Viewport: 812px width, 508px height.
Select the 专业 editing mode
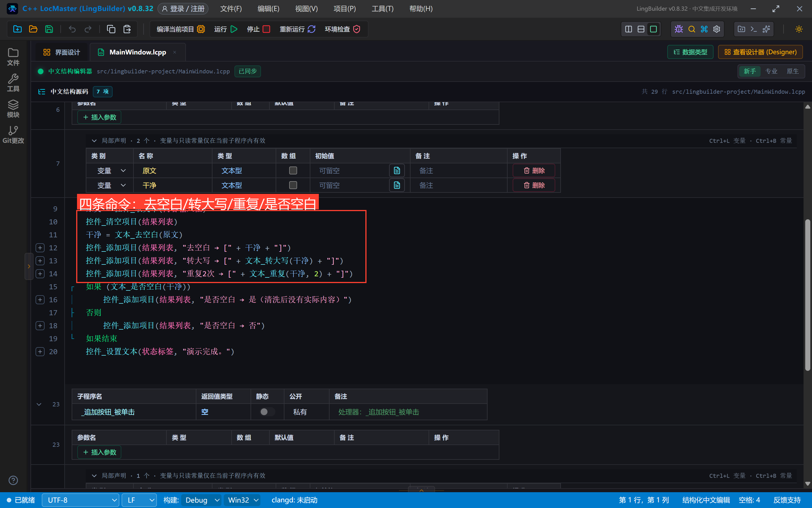[x=771, y=71]
